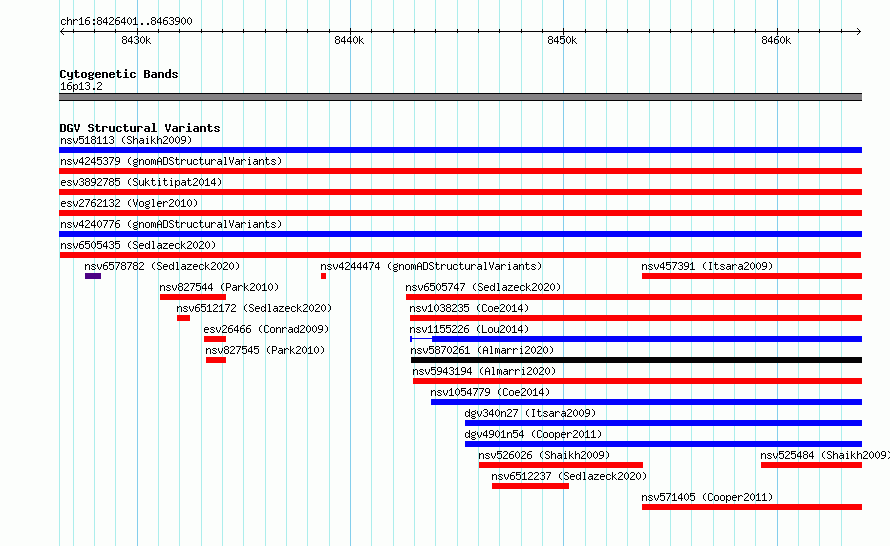
Task: Click the dgv340n27 blue variant bar
Action: pyautogui.click(x=664, y=423)
